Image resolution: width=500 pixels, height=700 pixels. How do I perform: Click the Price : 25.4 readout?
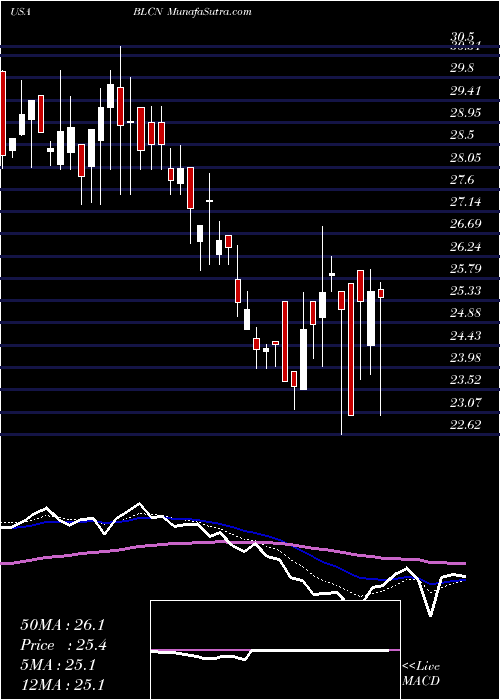click(63, 645)
